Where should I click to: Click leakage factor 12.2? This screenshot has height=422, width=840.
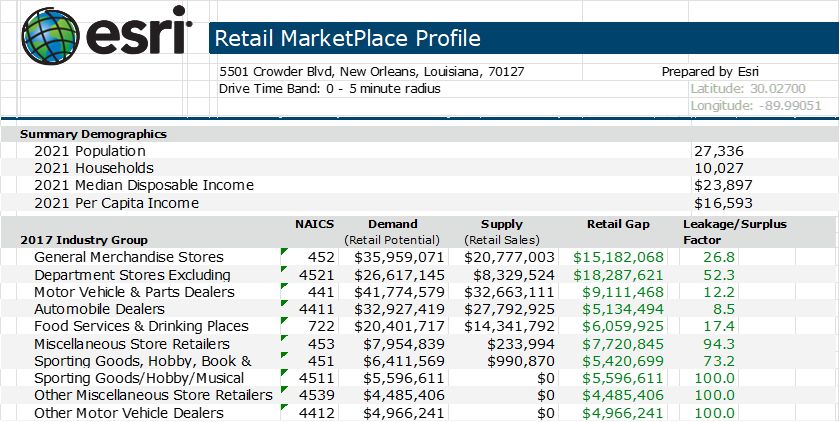[x=719, y=292]
